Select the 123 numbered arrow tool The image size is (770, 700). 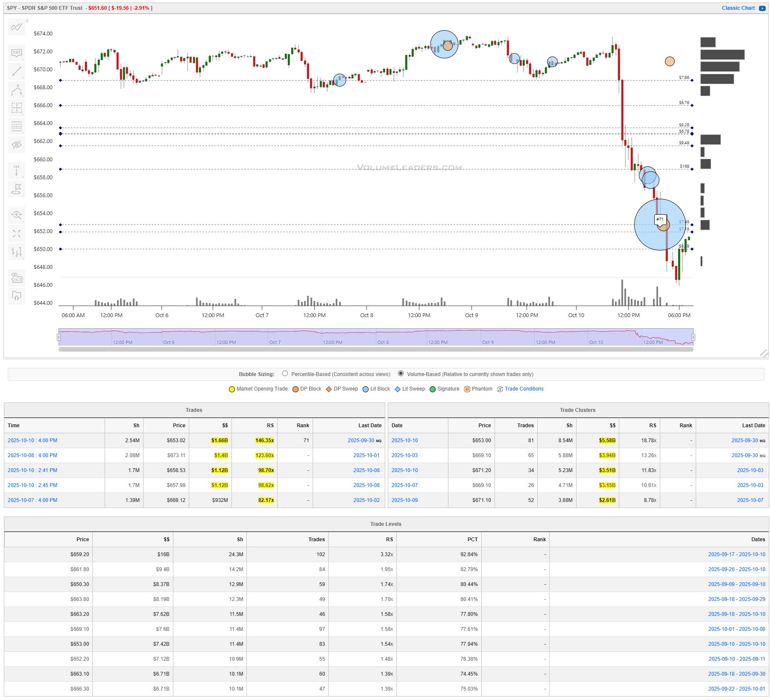coord(17,170)
